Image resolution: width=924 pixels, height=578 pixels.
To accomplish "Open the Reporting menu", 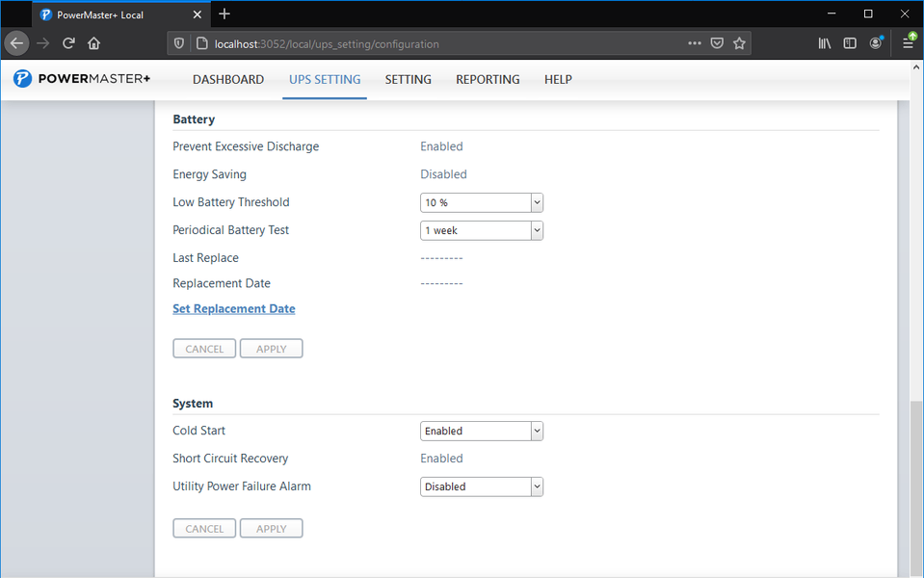I will coord(488,80).
